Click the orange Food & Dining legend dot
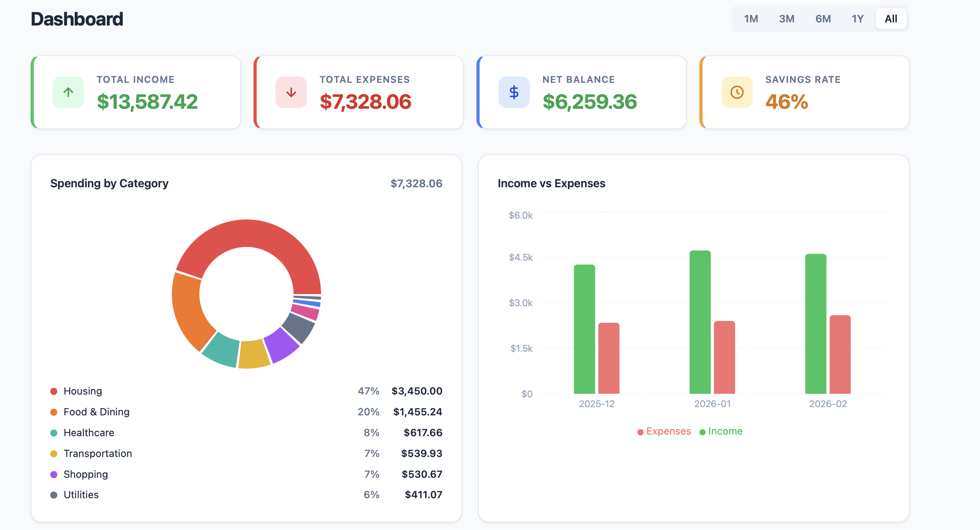Image resolution: width=980 pixels, height=530 pixels. point(54,412)
